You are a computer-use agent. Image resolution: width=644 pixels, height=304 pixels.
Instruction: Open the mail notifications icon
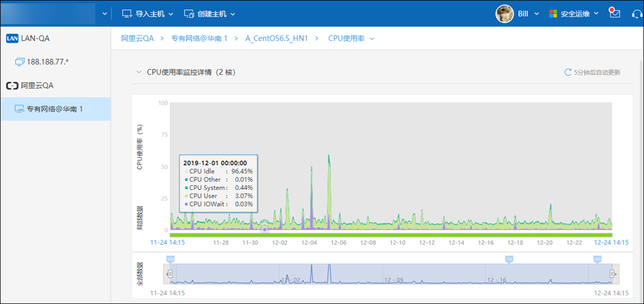pos(614,13)
